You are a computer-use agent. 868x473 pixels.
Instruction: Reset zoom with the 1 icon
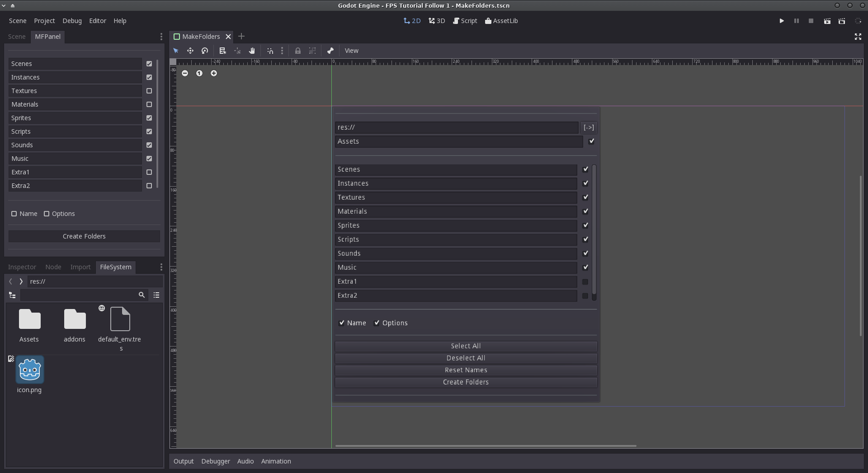(199, 73)
